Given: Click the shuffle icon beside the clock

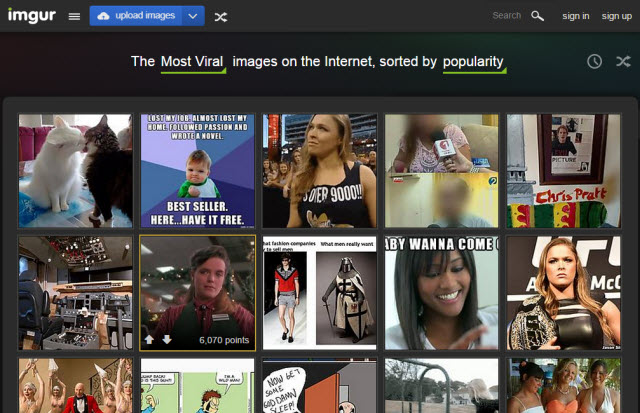Looking at the screenshot, I should [x=623, y=61].
